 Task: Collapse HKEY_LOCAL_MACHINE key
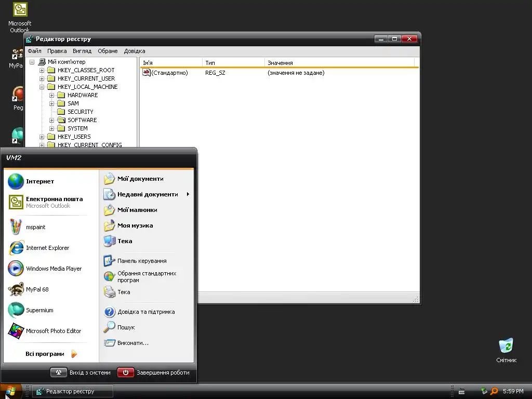click(x=42, y=87)
